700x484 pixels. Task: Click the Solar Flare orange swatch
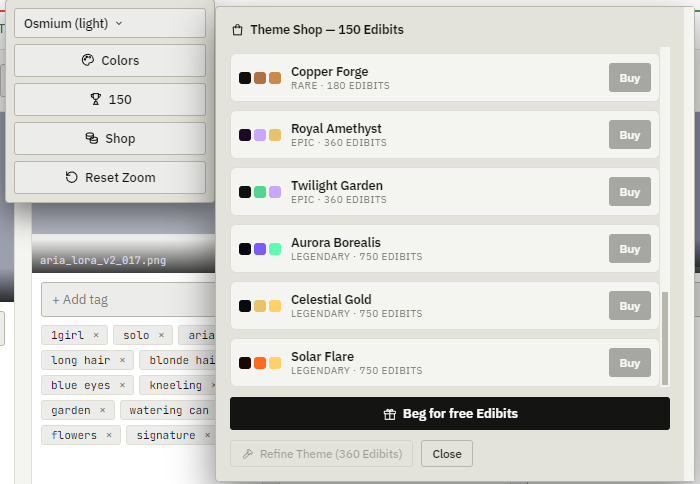coord(260,363)
